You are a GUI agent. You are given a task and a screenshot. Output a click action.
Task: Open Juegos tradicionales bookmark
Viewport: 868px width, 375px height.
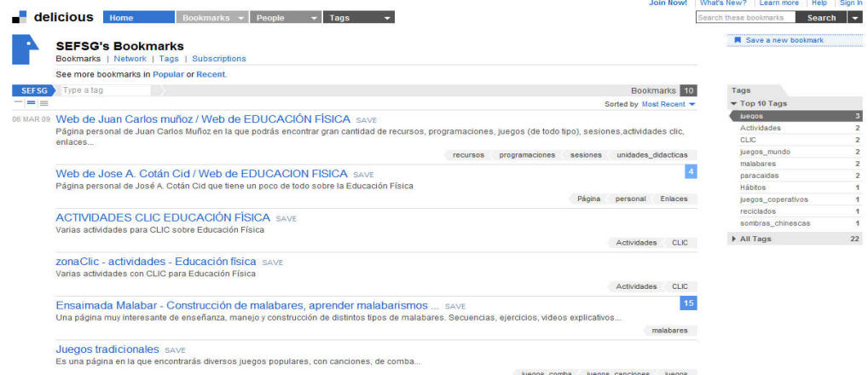(107, 349)
